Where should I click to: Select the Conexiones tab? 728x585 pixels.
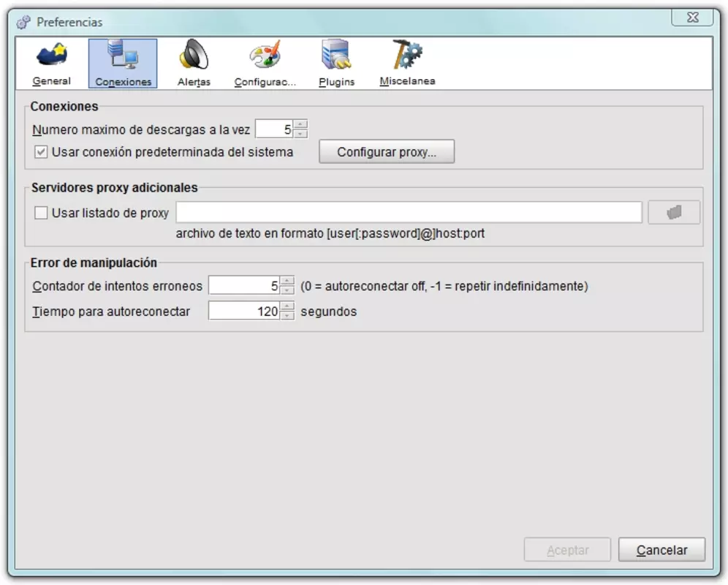[x=123, y=64]
